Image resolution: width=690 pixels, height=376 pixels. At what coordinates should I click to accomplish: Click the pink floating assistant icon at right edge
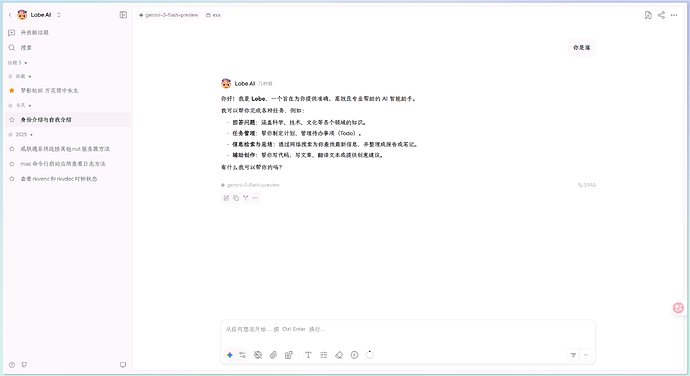click(x=679, y=308)
